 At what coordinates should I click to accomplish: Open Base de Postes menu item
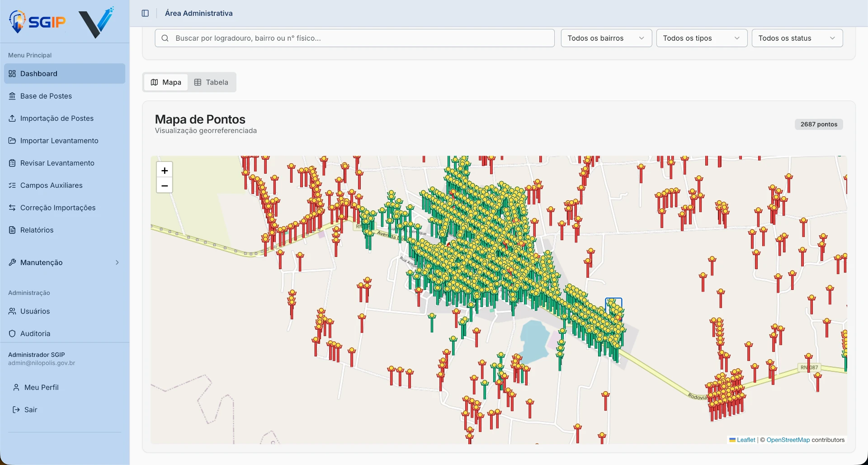click(65, 96)
